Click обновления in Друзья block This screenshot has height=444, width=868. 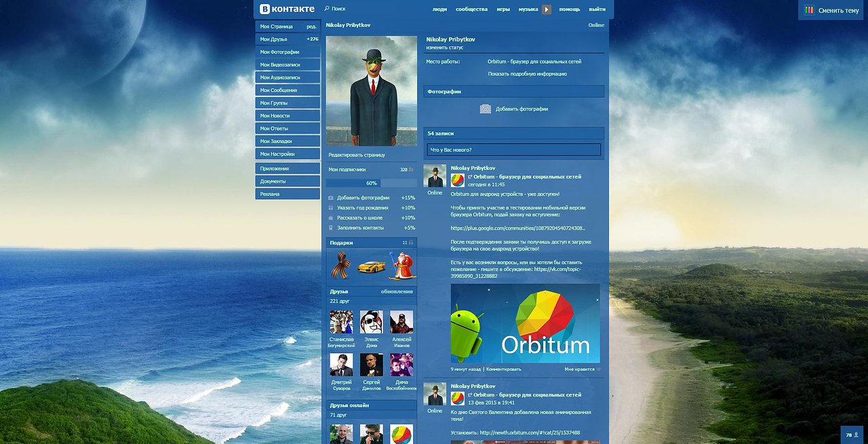coord(397,291)
